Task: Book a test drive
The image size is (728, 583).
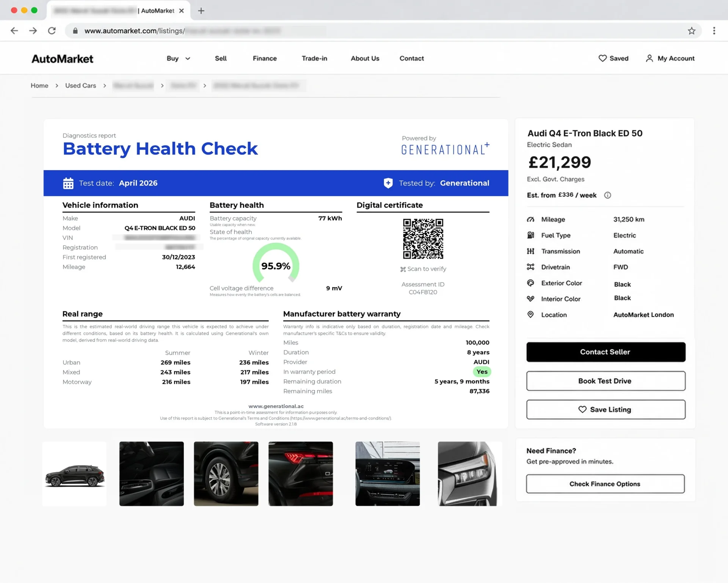Action: point(606,381)
